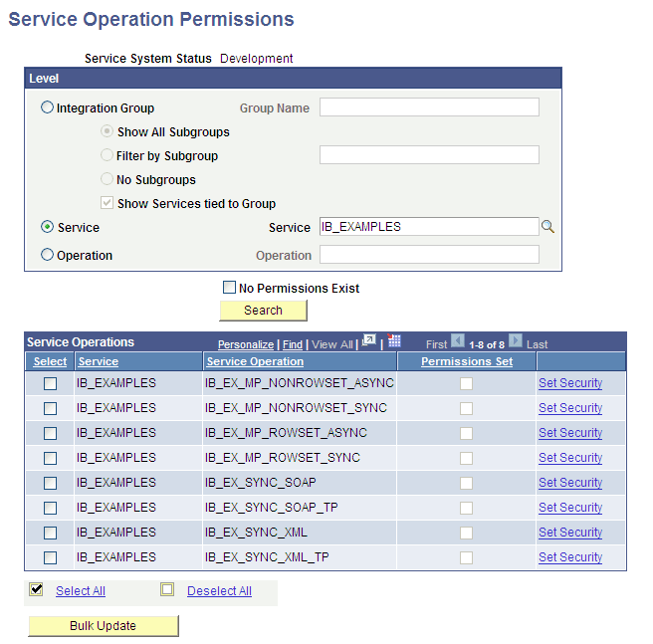Click the Deselect All empty box icon

(x=167, y=589)
